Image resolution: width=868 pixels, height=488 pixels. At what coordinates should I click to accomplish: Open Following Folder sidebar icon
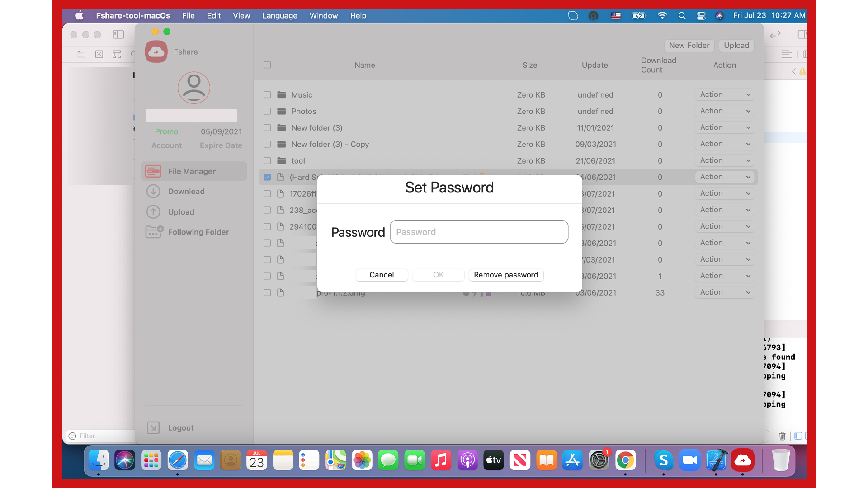154,232
